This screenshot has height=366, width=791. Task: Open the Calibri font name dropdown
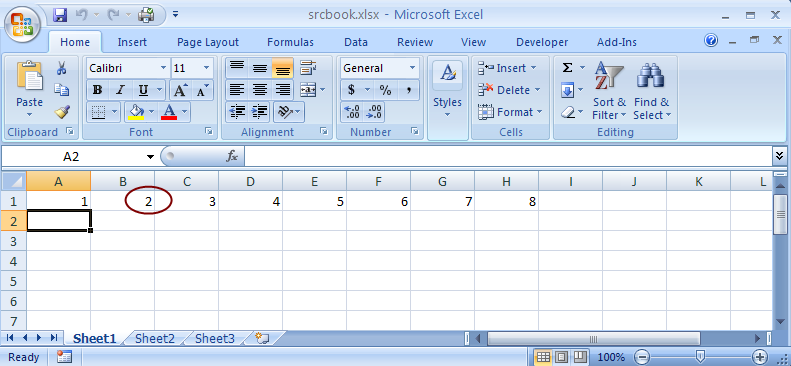[163, 68]
